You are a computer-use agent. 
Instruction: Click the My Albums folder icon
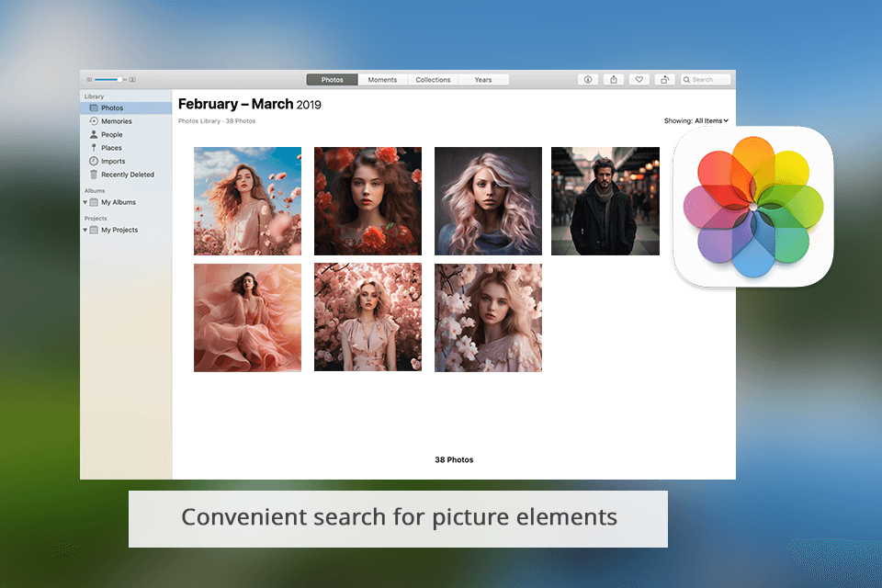pyautogui.click(x=94, y=202)
